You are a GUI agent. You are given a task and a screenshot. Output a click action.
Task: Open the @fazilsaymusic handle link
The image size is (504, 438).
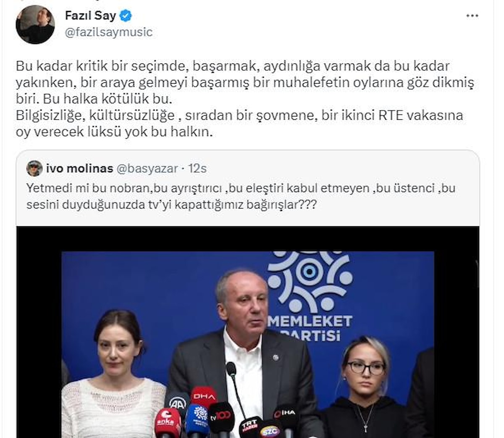coord(109,32)
